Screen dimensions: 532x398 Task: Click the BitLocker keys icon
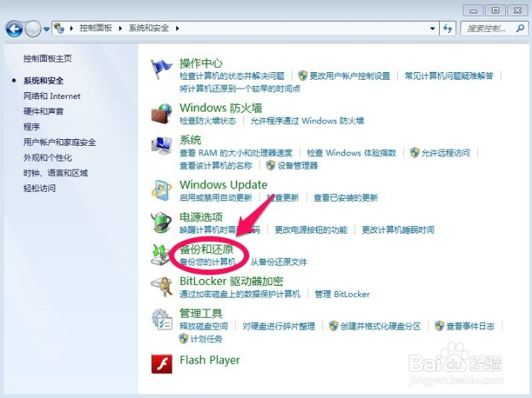(161, 286)
